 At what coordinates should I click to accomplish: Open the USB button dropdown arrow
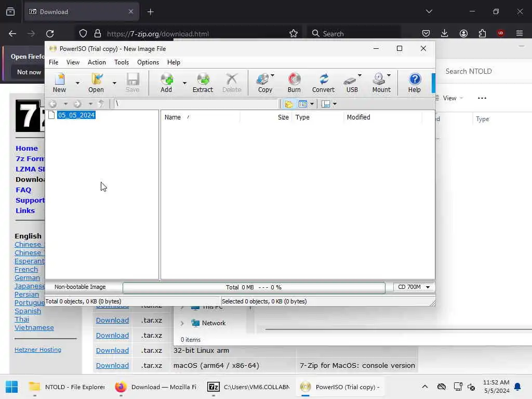point(360,75)
